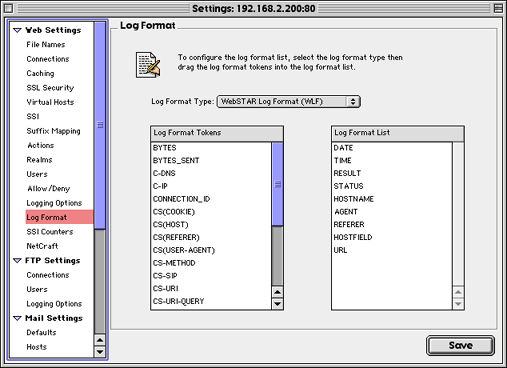Click sidebar scrollbar up arrow
This screenshot has height=368, width=507.
[100, 340]
